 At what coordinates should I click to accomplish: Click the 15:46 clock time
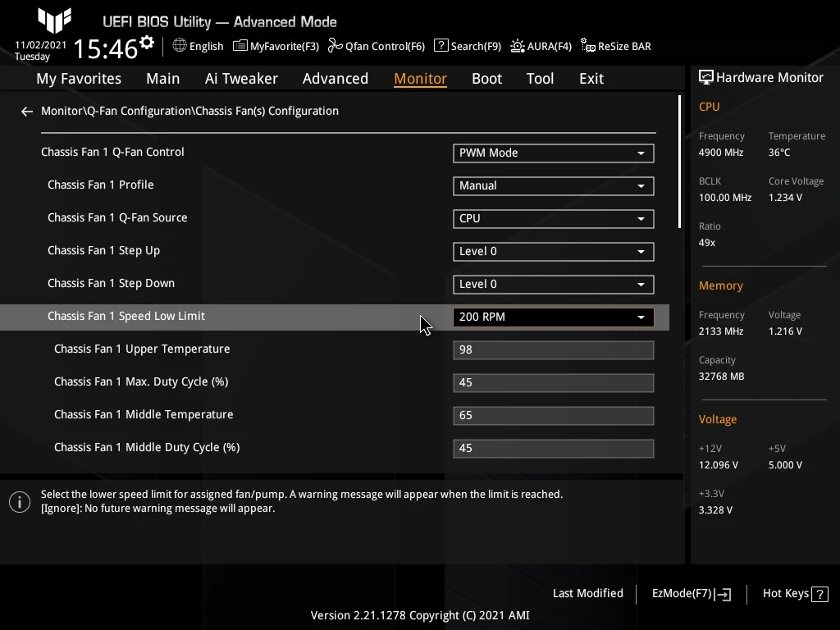coord(106,48)
